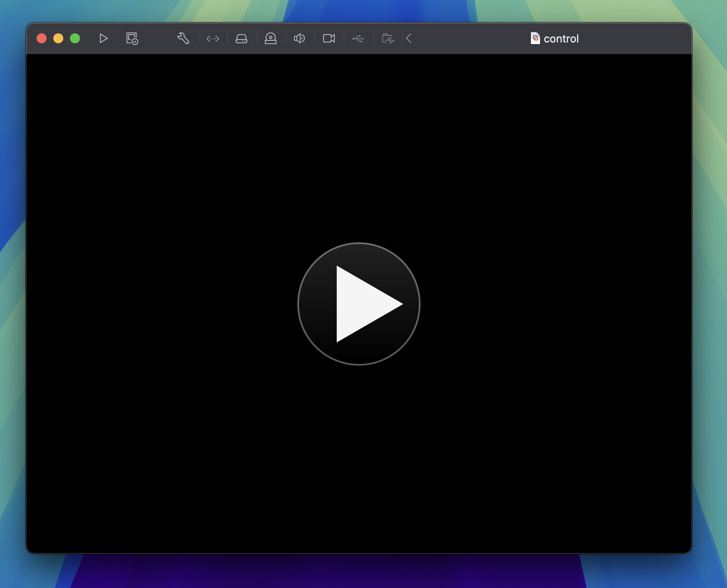Viewport: 727px width, 588px height.
Task: Close the VM window with the red button
Action: pyautogui.click(x=42, y=38)
